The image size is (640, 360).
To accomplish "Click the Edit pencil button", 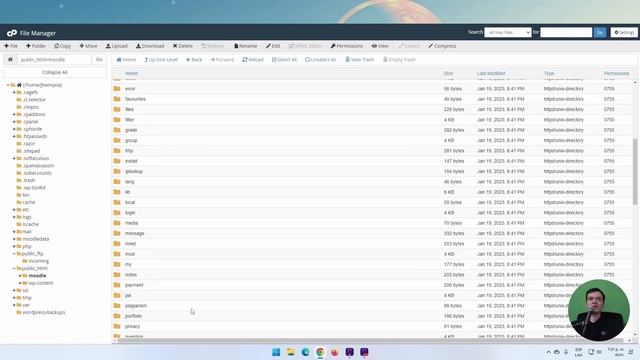I will click(x=273, y=46).
